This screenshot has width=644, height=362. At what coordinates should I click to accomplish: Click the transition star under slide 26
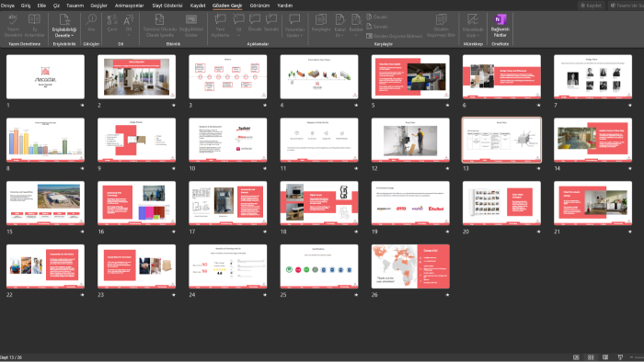(x=447, y=295)
